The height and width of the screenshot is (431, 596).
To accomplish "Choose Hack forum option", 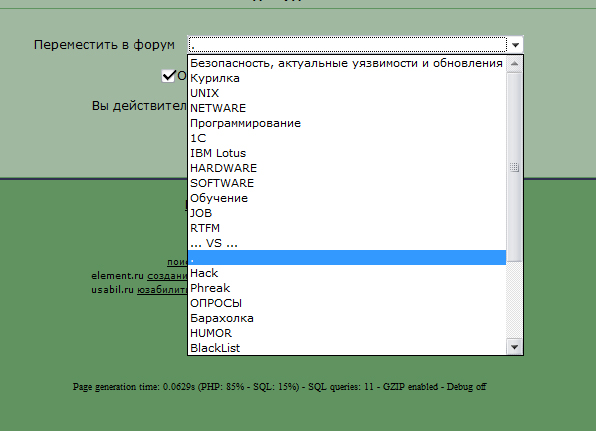I will (347, 273).
